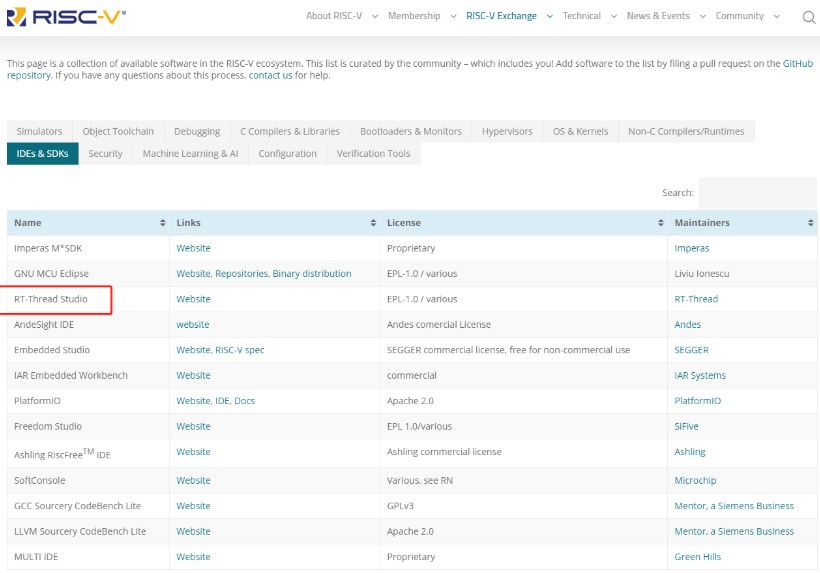Switch to the Hypervisors tab
Screen dimensions: 820x573
pos(507,131)
